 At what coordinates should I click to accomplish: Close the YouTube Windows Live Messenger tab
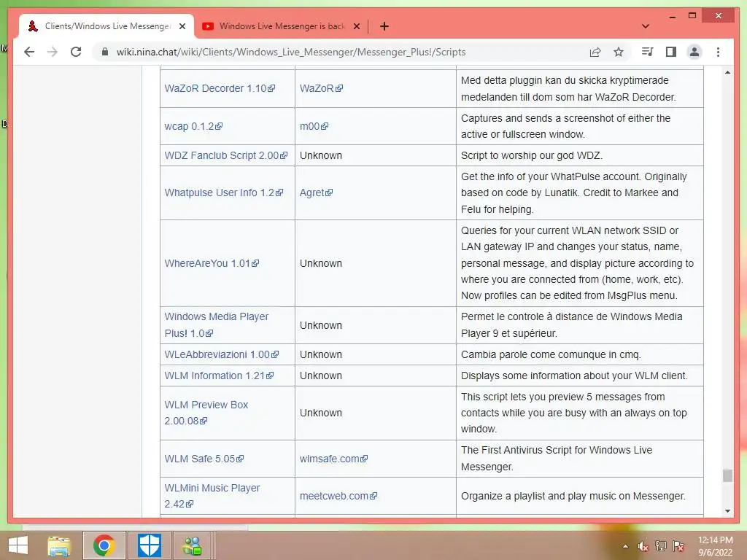tap(356, 26)
